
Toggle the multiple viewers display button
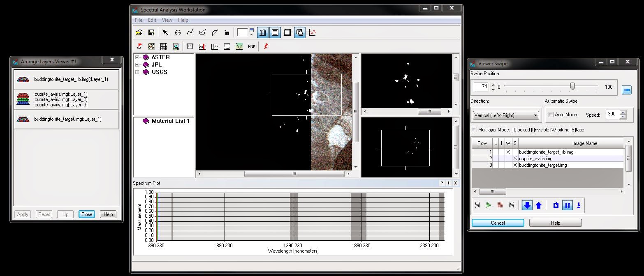coord(300,32)
